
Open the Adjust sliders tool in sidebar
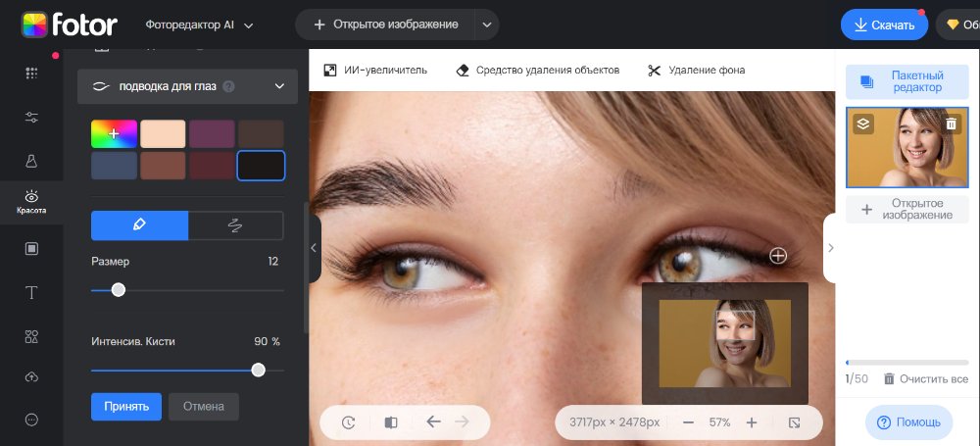click(x=31, y=118)
